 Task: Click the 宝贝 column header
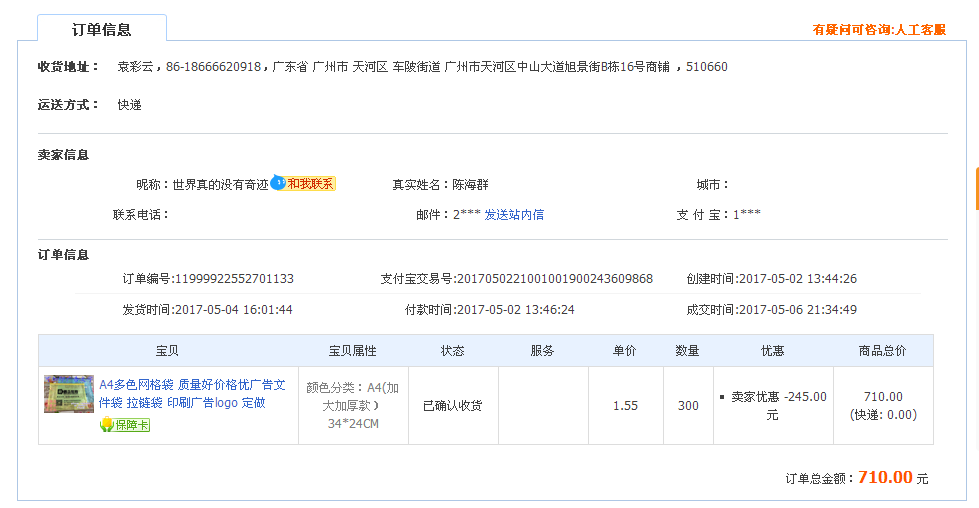pyautogui.click(x=167, y=351)
